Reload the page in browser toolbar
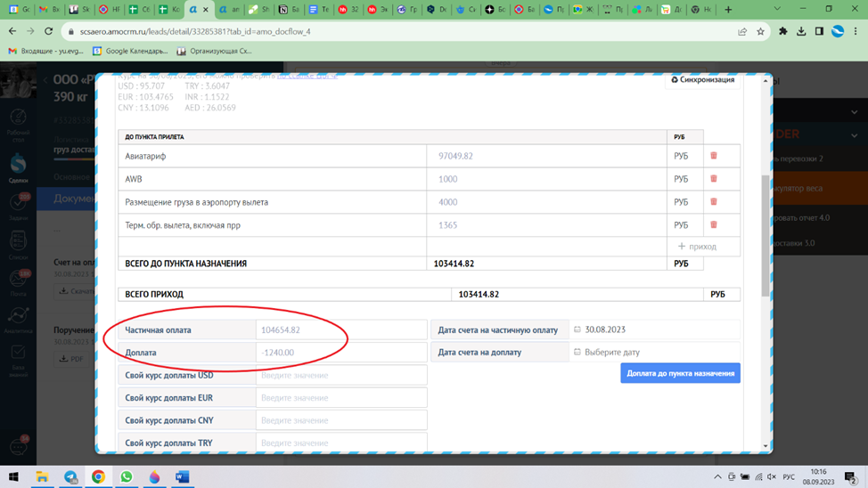 point(49,31)
